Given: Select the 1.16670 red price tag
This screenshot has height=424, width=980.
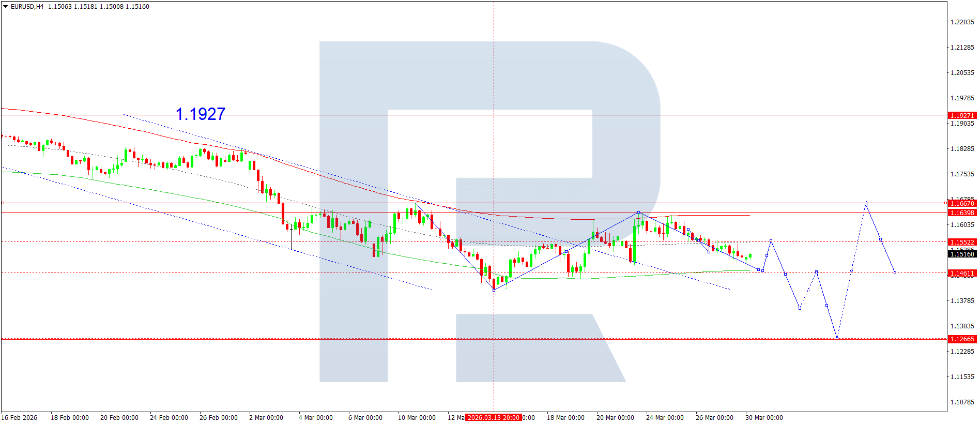Looking at the screenshot, I should point(961,203).
